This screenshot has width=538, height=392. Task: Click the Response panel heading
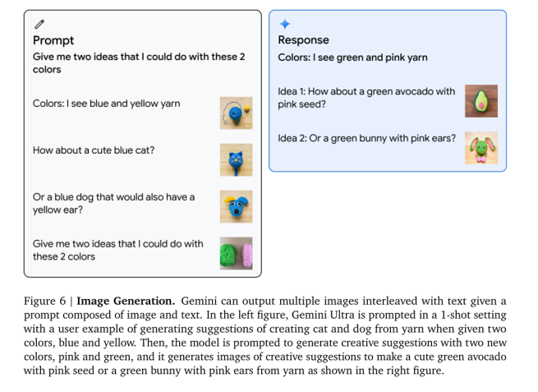(303, 40)
